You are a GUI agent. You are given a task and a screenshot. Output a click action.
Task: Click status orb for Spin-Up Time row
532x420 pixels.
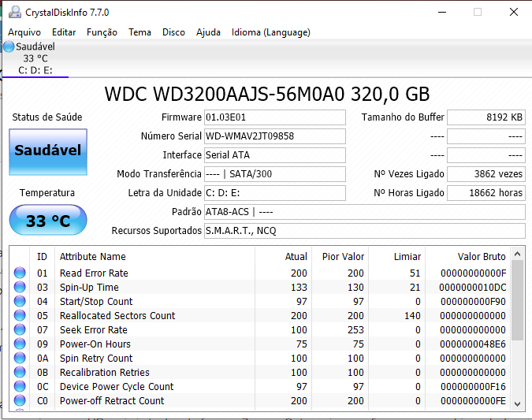[20, 287]
